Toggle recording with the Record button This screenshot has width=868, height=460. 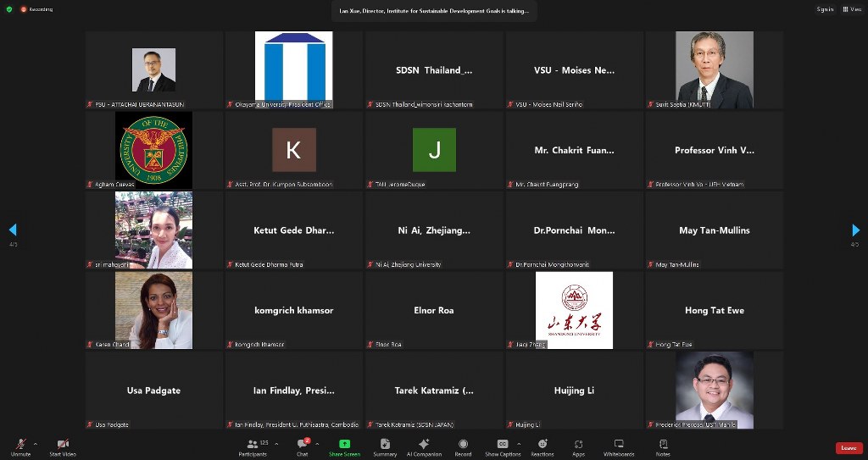pyautogui.click(x=463, y=446)
